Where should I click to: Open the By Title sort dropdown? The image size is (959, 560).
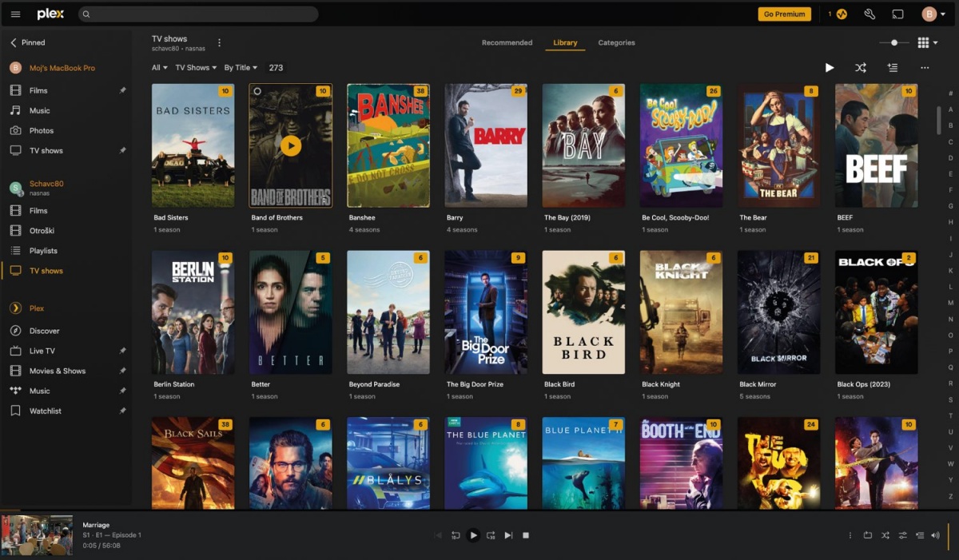pos(241,68)
